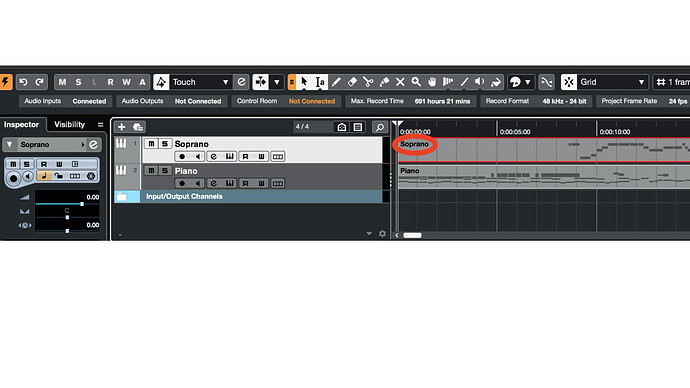This screenshot has width=690, height=388.
Task: Click Control Room Not Connected status
Action: coord(286,101)
